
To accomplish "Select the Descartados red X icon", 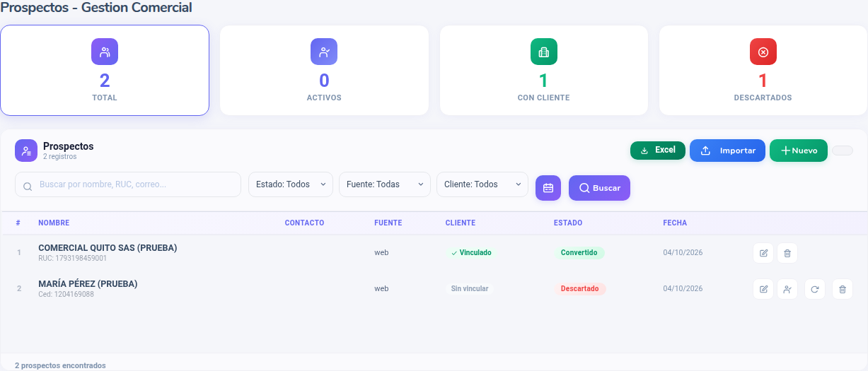I will pos(763,52).
